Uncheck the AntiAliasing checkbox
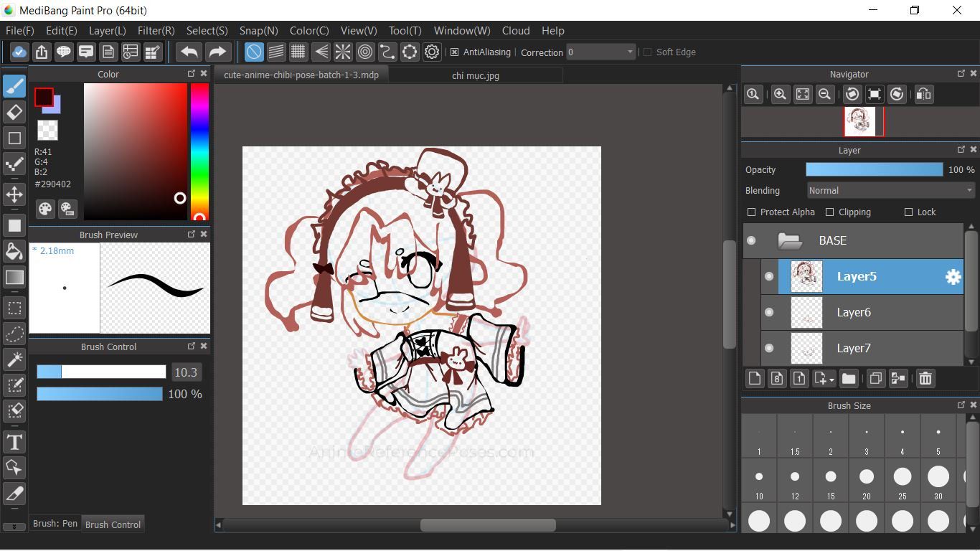 pos(454,52)
